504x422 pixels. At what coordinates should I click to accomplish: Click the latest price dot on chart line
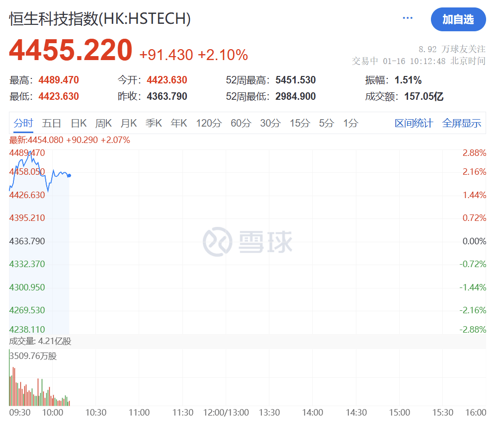coord(69,175)
